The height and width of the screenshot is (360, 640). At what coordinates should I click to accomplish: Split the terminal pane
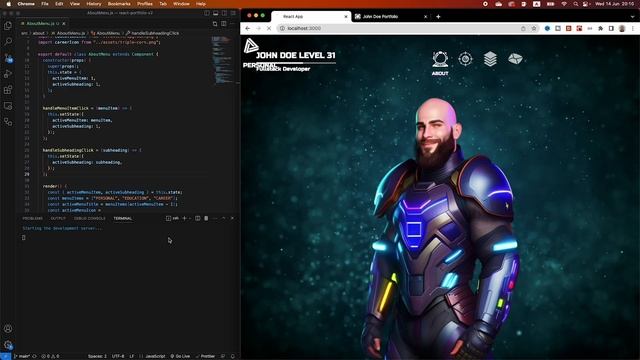(198, 218)
